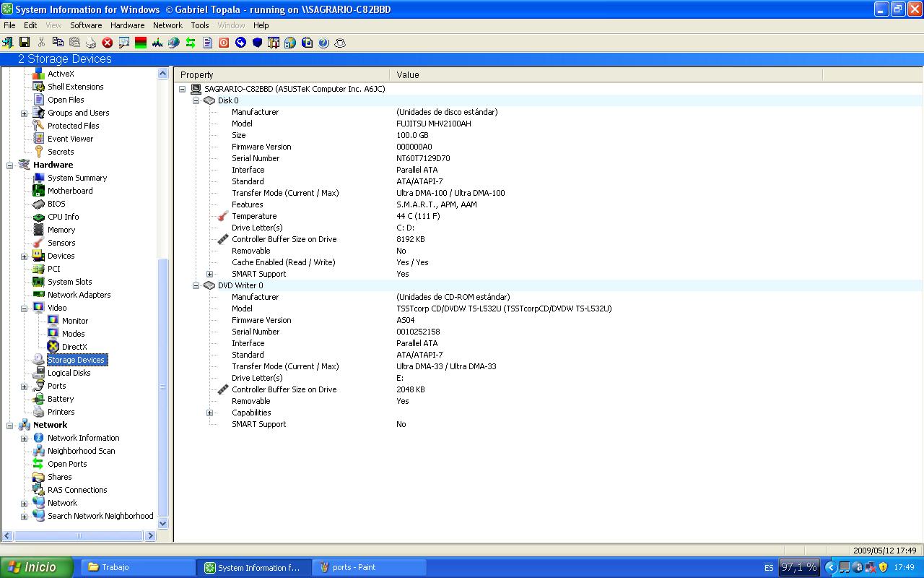
Task: Switch to Trabajo taskbar window
Action: 138,567
